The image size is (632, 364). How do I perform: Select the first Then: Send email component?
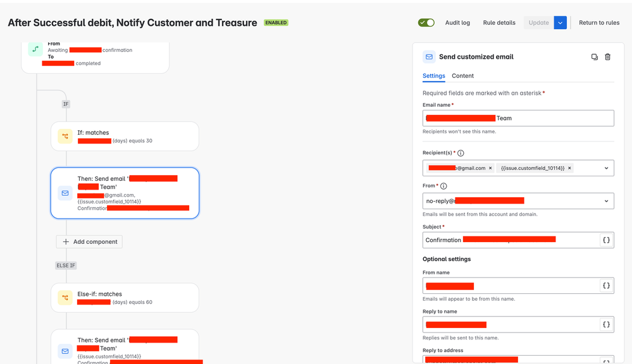[125, 193]
